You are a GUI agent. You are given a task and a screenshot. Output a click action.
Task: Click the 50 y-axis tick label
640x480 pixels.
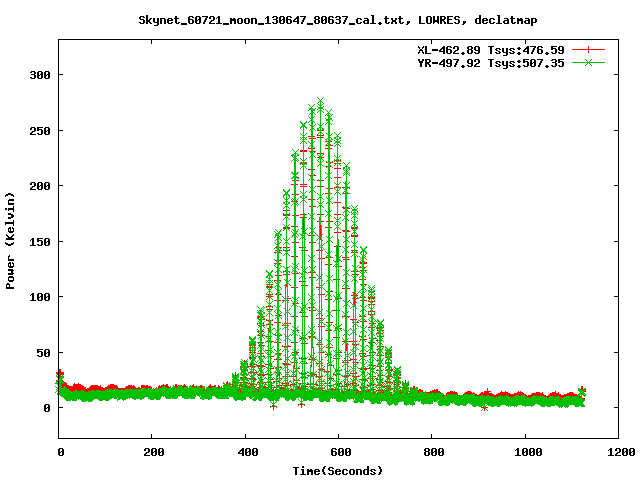click(43, 353)
